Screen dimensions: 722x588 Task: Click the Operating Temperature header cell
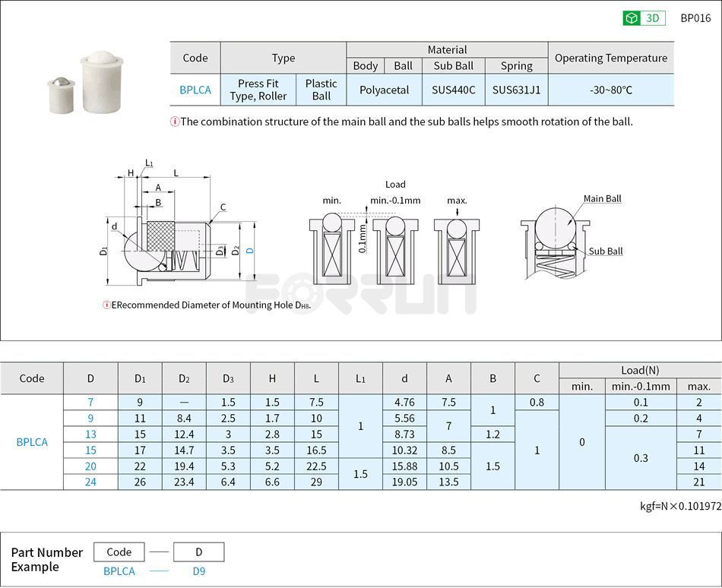[612, 58]
